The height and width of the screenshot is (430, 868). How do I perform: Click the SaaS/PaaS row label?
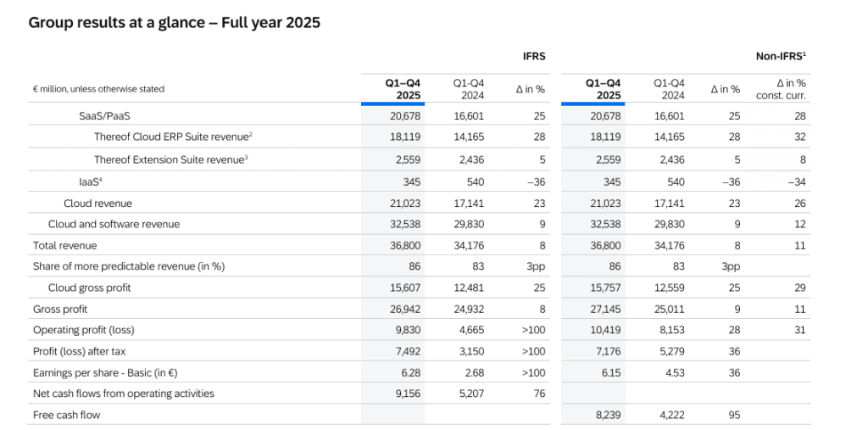(x=105, y=116)
